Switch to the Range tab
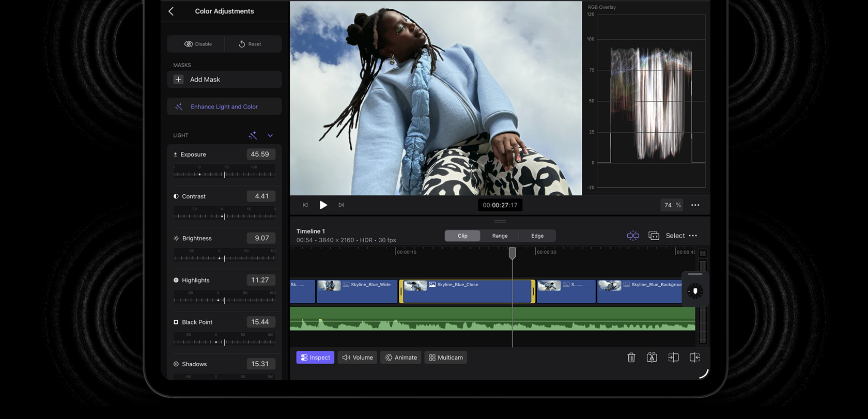 (x=500, y=236)
